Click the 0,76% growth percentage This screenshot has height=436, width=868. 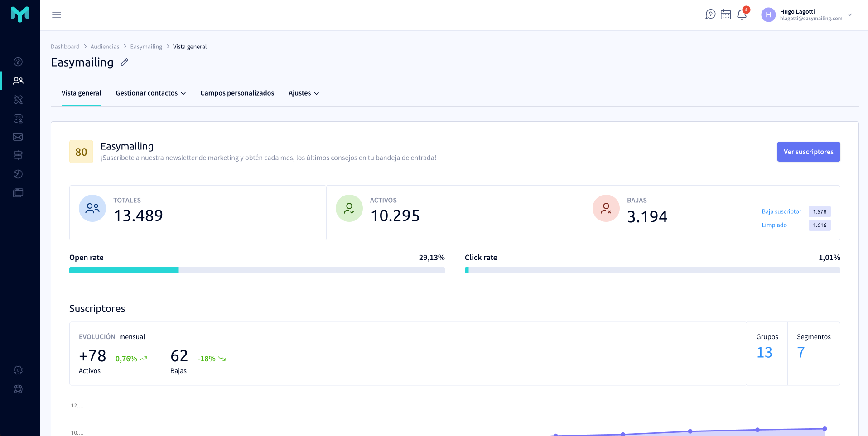click(x=126, y=359)
